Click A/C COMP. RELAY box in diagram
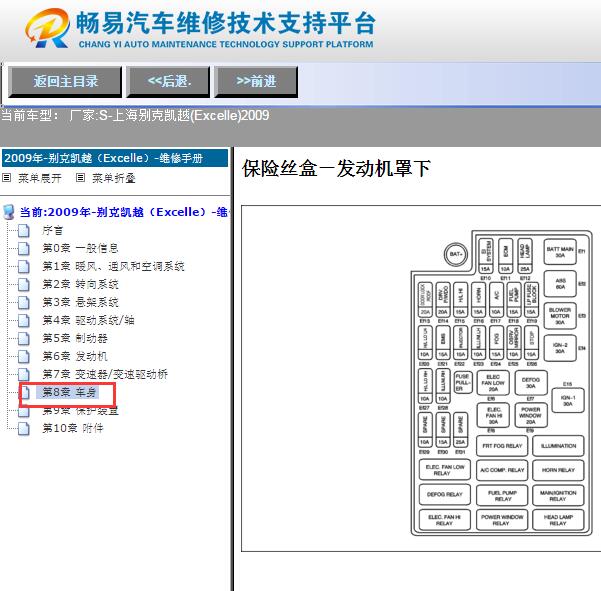This screenshot has height=591, width=601. click(x=502, y=470)
